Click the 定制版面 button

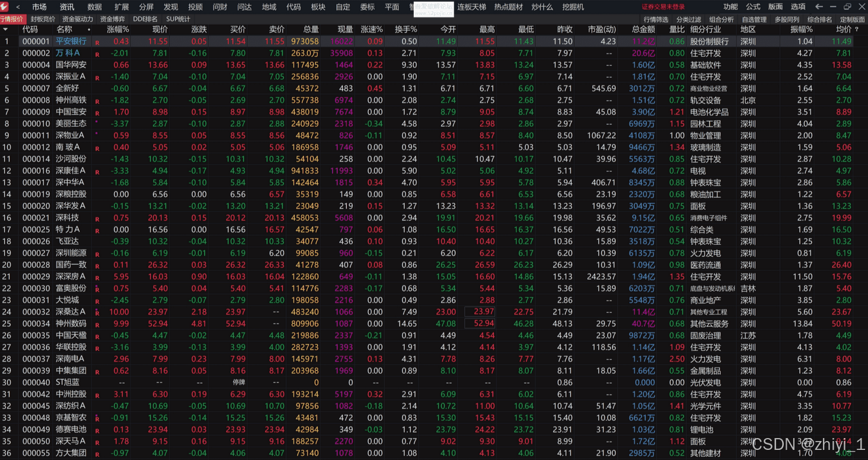click(x=853, y=19)
